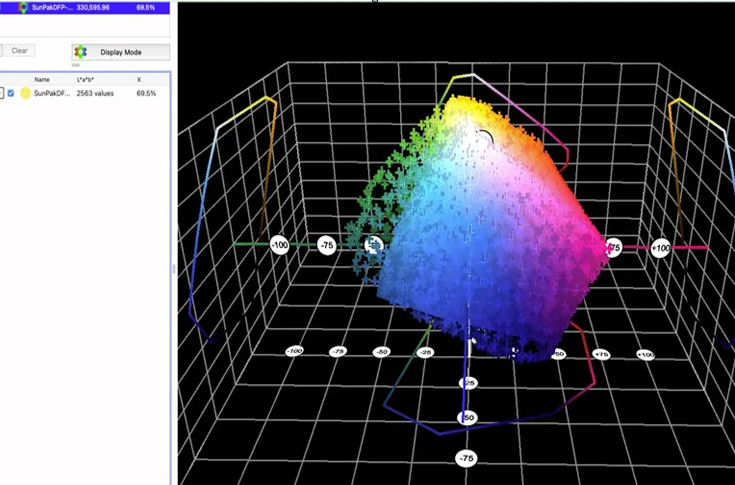This screenshot has height=485, width=735.
Task: Click the +100 marker on the magenta axis
Action: point(660,247)
